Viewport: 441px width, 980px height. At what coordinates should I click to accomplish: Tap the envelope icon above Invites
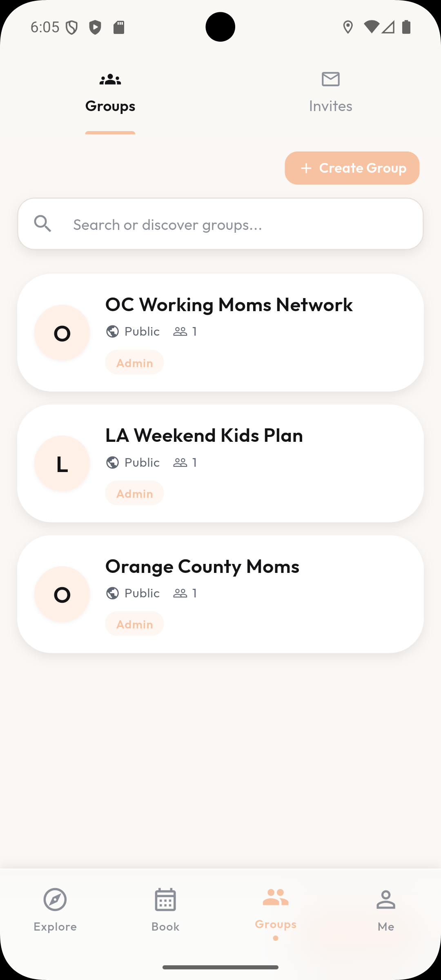(x=330, y=79)
